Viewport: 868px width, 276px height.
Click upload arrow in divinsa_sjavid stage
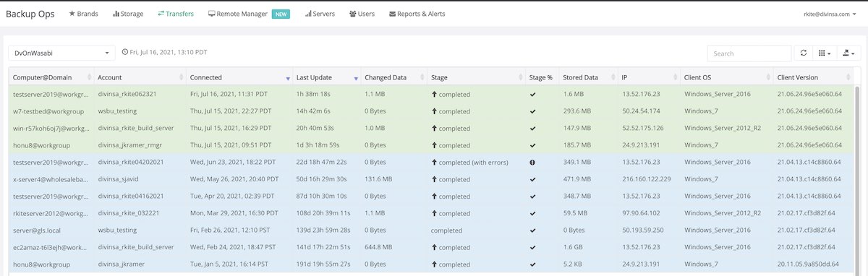point(434,179)
